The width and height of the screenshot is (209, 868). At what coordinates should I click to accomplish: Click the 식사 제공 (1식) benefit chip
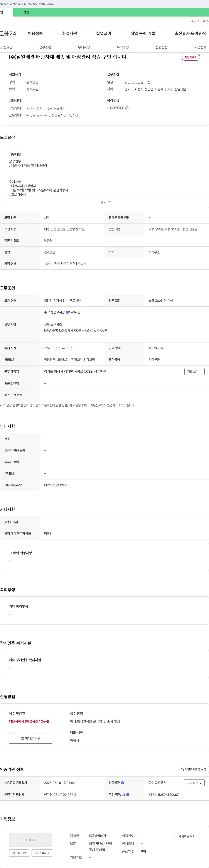coord(119,108)
